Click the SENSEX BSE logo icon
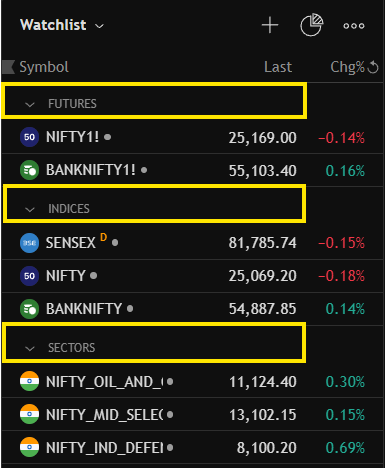This screenshot has height=468, width=385. (29, 243)
